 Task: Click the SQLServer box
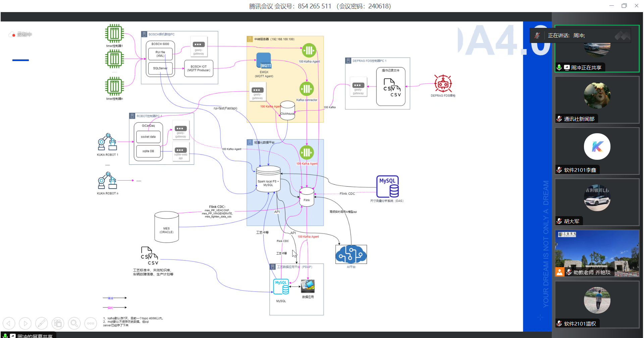pos(160,68)
